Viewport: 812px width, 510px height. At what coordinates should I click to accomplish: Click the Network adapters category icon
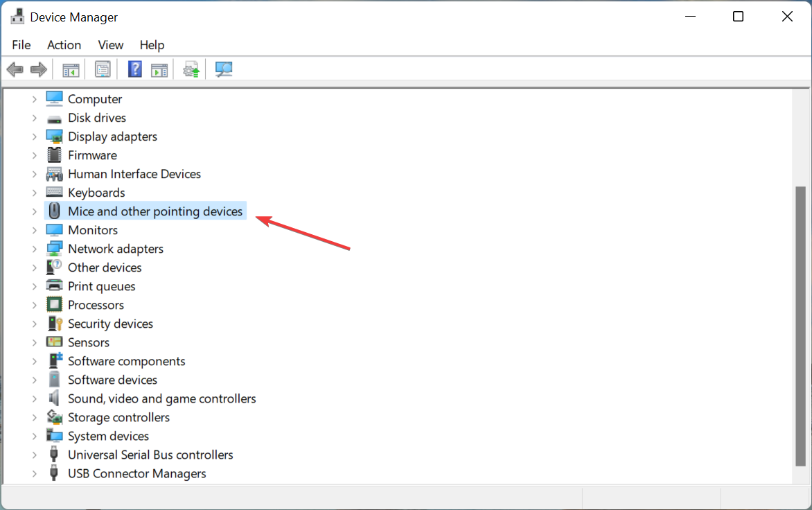coord(54,249)
